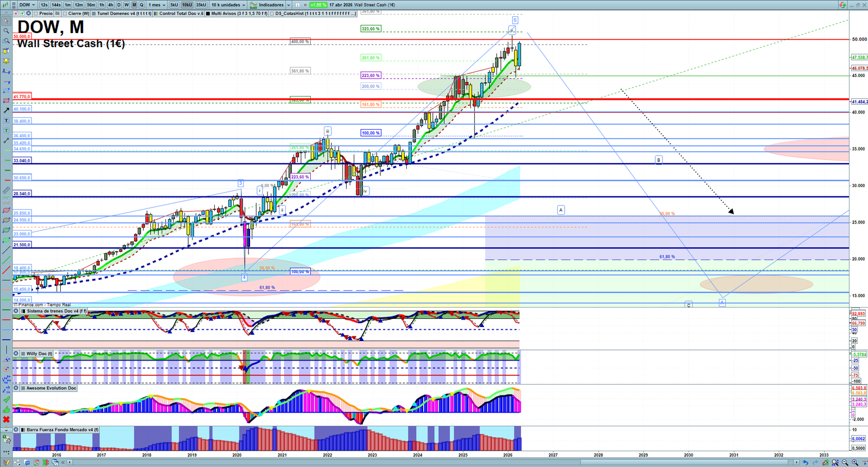Toggle the Precio checkbox
This screenshot has width=868, height=467.
click(36, 14)
